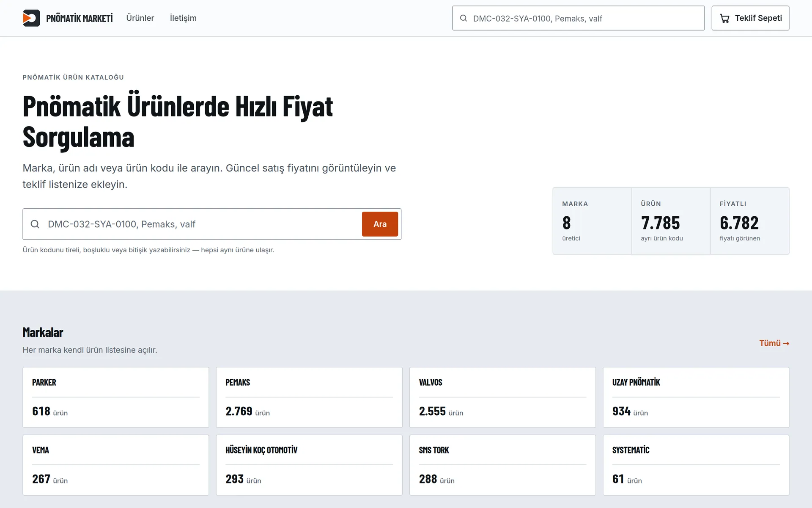Open the VALVOS brand card

click(502, 397)
